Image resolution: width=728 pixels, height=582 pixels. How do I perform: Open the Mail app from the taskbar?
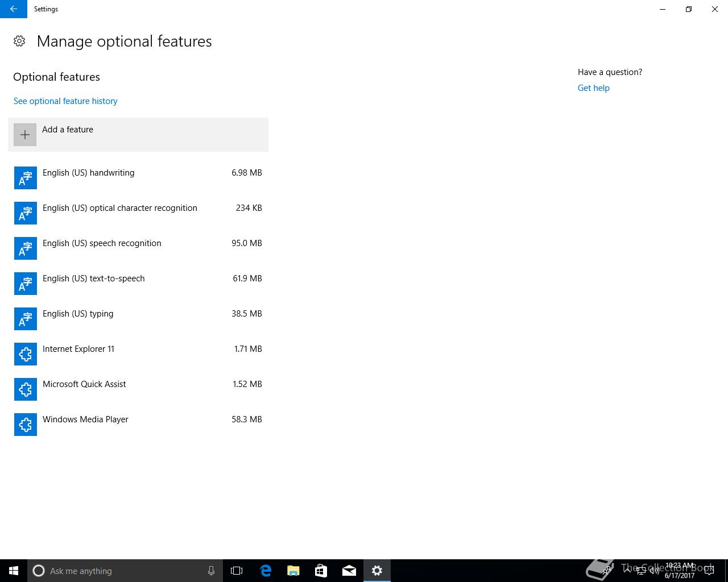[349, 571]
